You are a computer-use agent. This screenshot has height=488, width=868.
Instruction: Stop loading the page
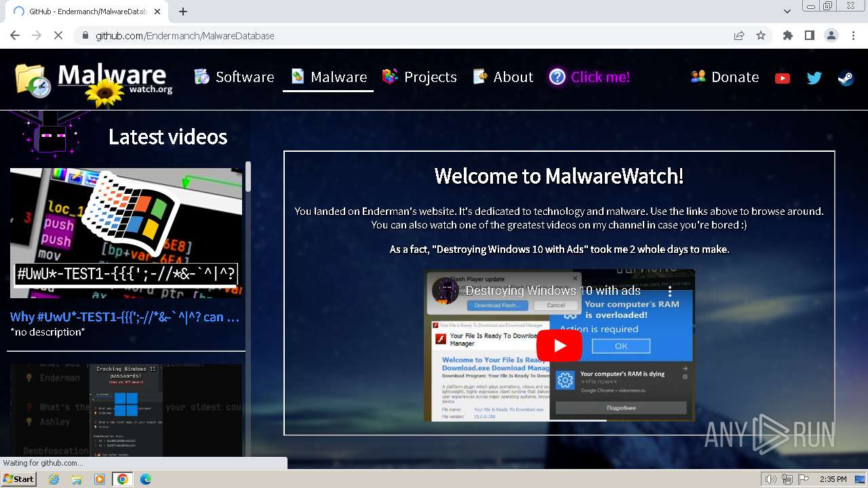[58, 35]
